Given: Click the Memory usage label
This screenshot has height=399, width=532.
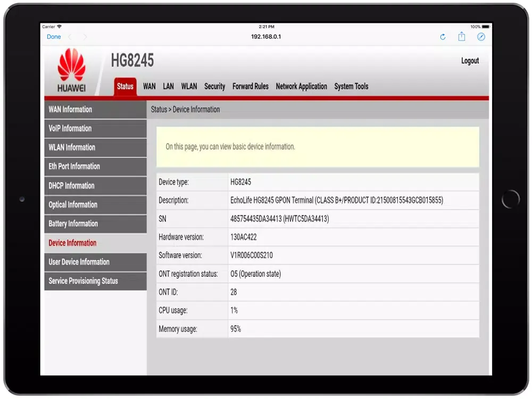Looking at the screenshot, I should tap(178, 329).
